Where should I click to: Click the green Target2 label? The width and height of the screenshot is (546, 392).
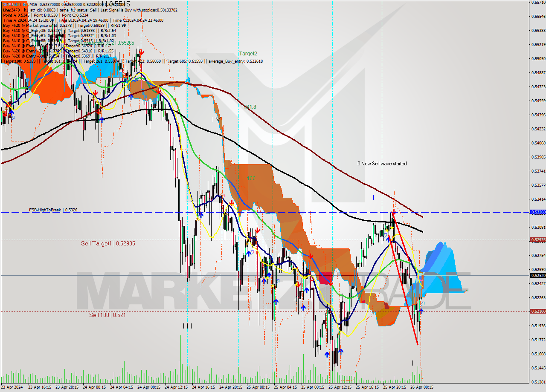point(248,54)
